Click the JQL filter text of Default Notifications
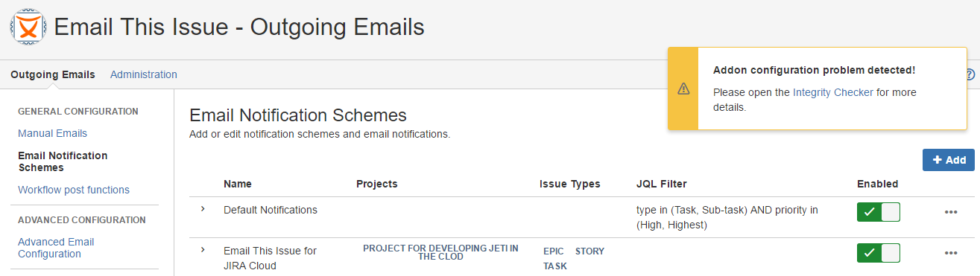980x276 pixels. click(727, 217)
